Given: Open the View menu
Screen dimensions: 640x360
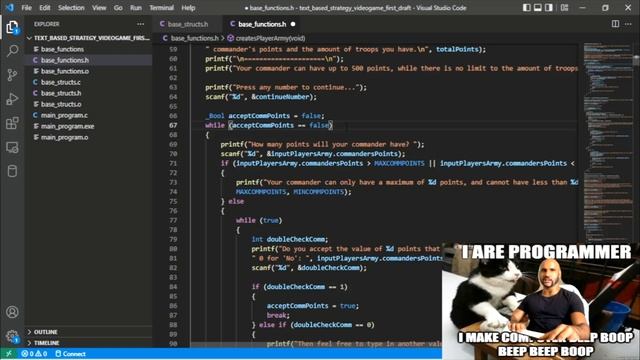Looking at the screenshot, I should coord(99,8).
